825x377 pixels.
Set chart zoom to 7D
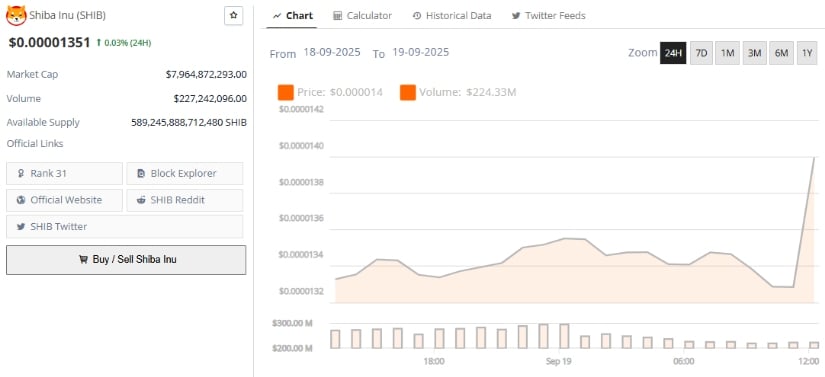tap(701, 53)
